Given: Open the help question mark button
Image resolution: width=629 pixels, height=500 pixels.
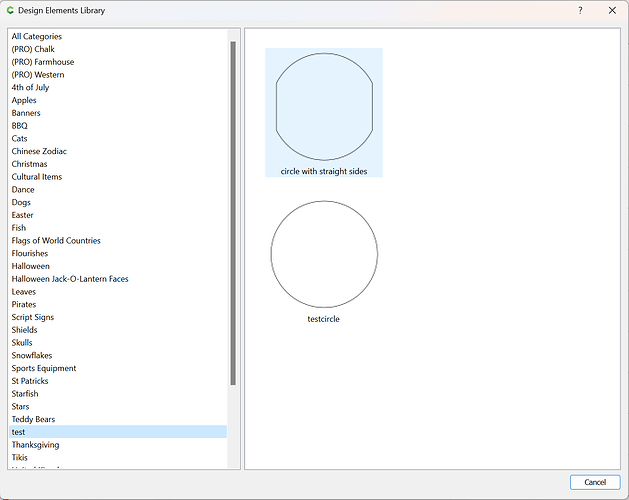Looking at the screenshot, I should pyautogui.click(x=580, y=10).
